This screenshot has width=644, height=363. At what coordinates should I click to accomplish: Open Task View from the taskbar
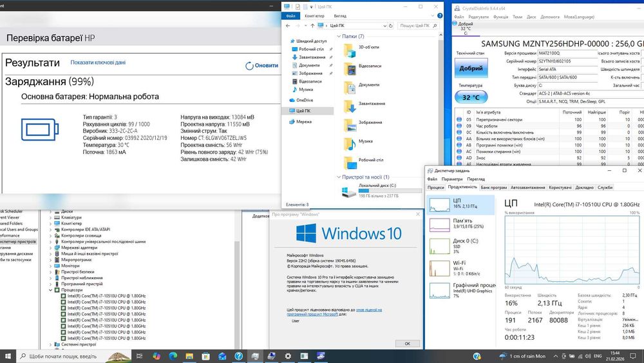(x=140, y=356)
